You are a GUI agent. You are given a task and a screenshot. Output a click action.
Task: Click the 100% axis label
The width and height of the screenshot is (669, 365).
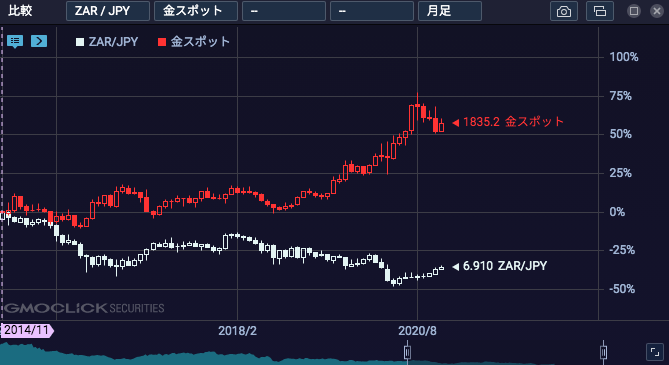tap(624, 57)
